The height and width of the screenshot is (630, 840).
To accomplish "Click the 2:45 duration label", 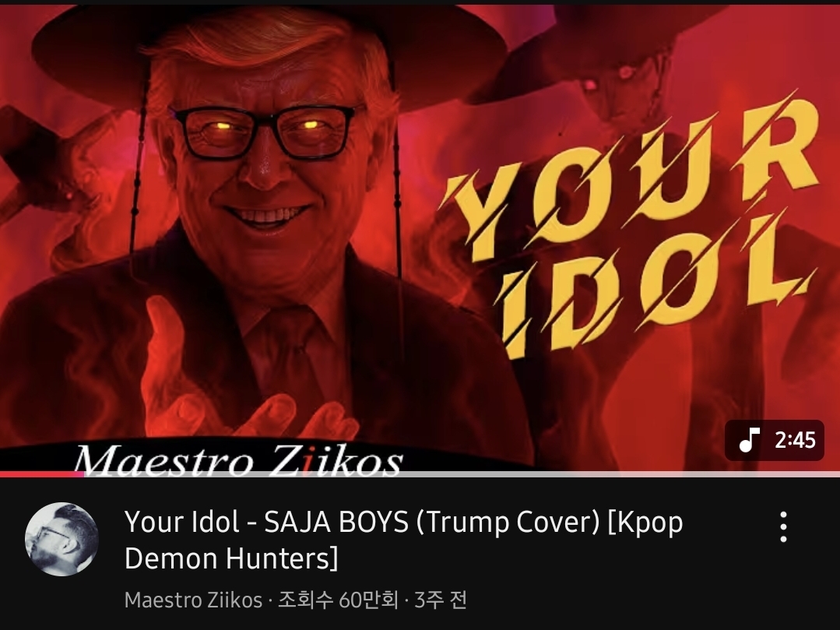I will (795, 440).
